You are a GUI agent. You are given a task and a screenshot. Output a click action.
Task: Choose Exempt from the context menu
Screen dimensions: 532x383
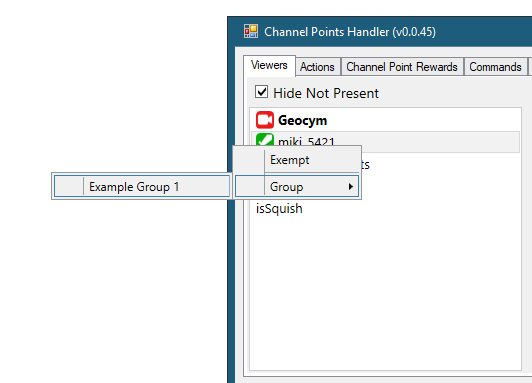click(x=297, y=160)
